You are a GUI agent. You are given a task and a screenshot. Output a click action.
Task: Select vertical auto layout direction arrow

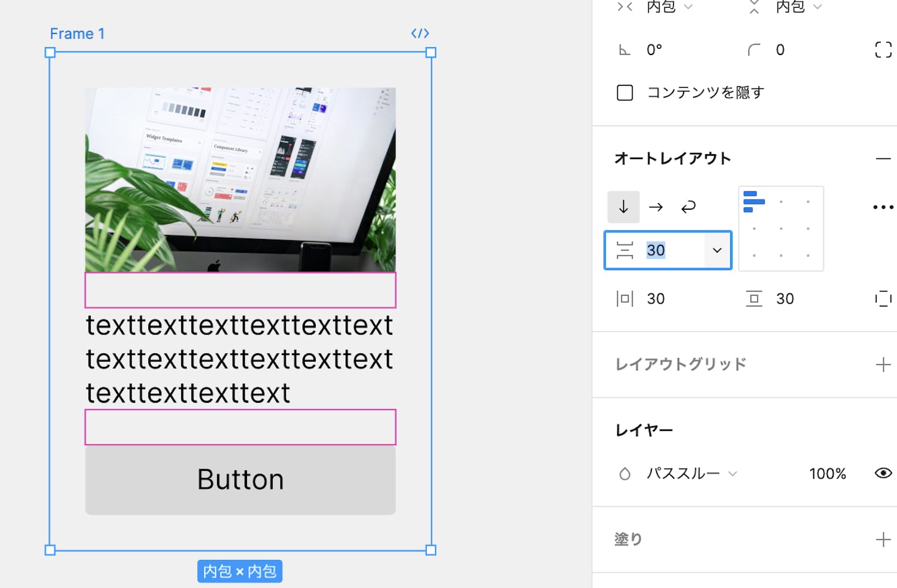[623, 207]
